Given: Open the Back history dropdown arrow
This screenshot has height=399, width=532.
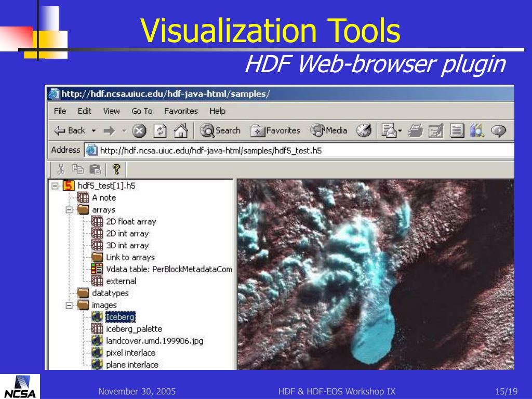Looking at the screenshot, I should (x=94, y=130).
